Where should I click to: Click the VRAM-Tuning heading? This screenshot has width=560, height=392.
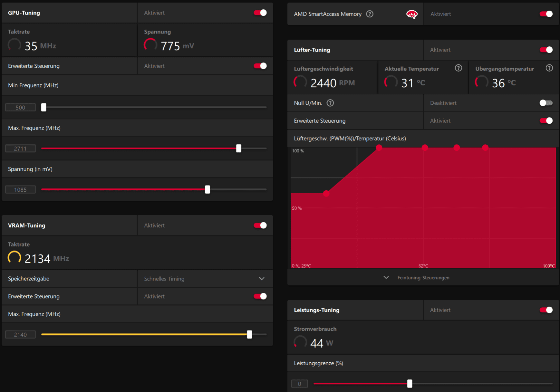point(27,225)
